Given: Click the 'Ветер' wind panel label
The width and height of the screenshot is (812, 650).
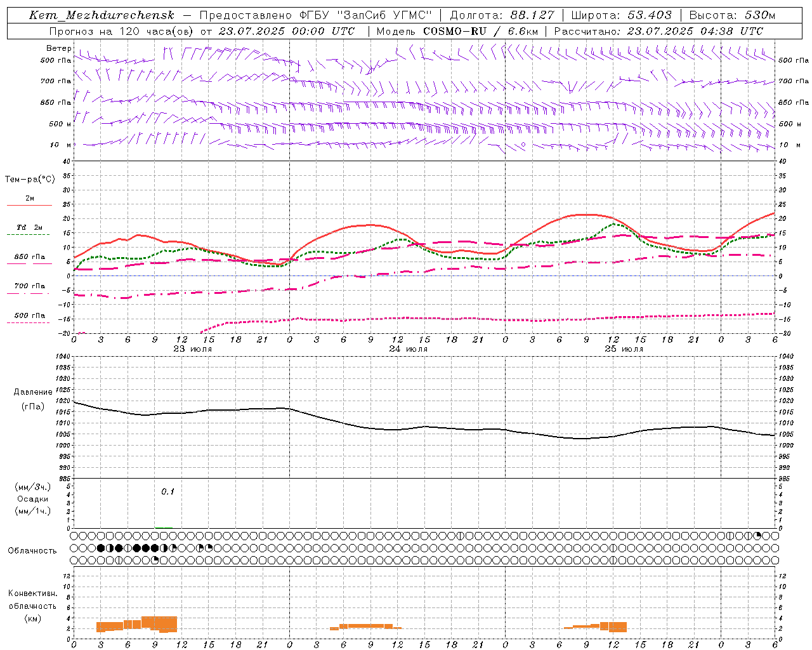Looking at the screenshot, I should (58, 48).
